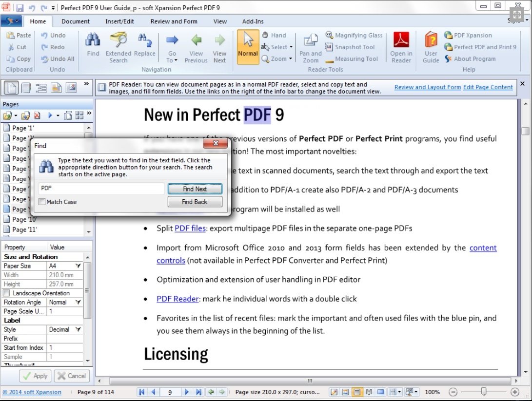Image resolution: width=532 pixels, height=401 pixels.
Task: Open the Rotation Angle dropdown
Action: click(x=78, y=303)
